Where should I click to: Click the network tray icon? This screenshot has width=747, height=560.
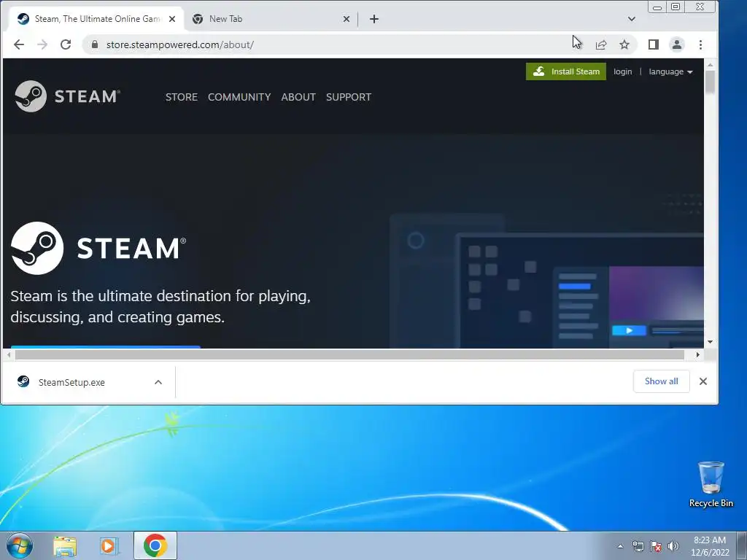638,546
